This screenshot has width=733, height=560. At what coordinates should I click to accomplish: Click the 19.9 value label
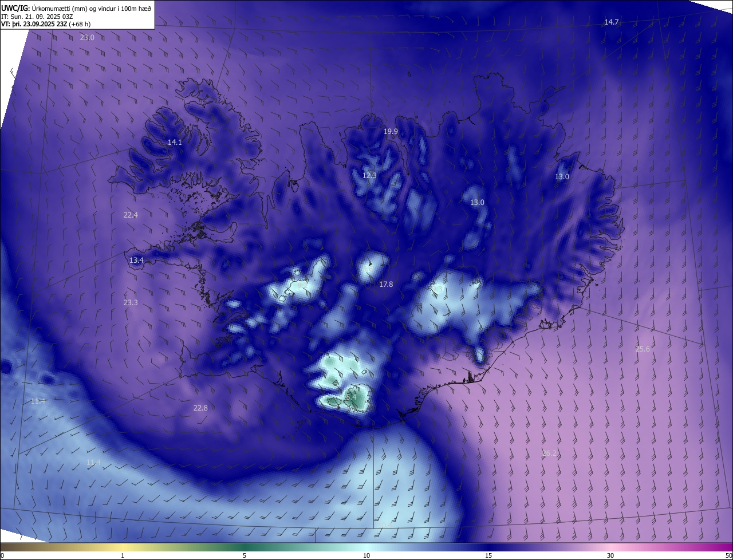point(391,132)
